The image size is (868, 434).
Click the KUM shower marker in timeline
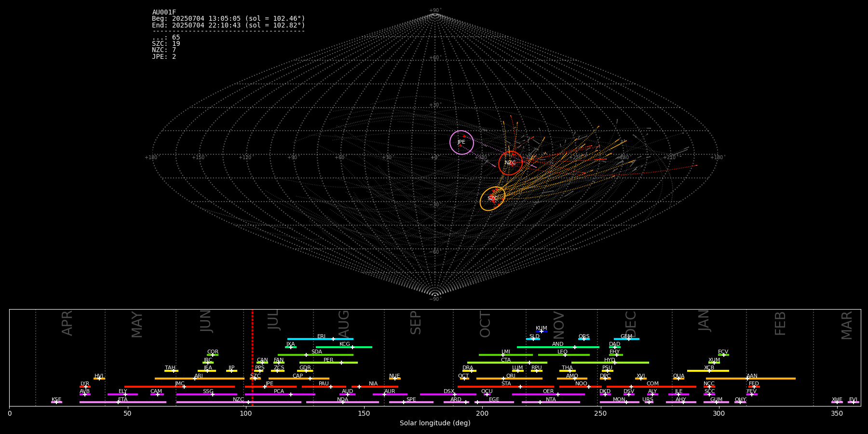pyautogui.click(x=542, y=331)
